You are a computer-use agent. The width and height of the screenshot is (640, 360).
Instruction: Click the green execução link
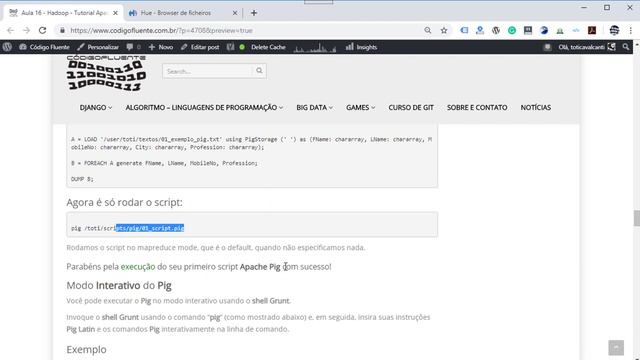click(138, 267)
